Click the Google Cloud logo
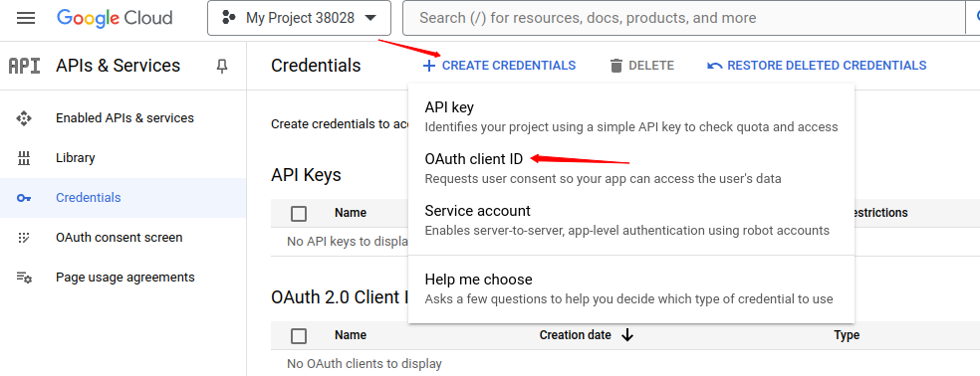Image resolution: width=980 pixels, height=376 pixels. [x=115, y=18]
